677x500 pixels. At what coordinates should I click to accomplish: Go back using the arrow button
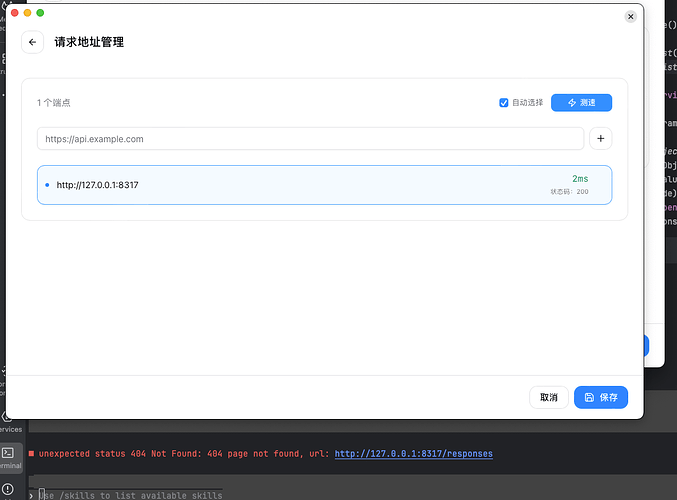tap(32, 42)
